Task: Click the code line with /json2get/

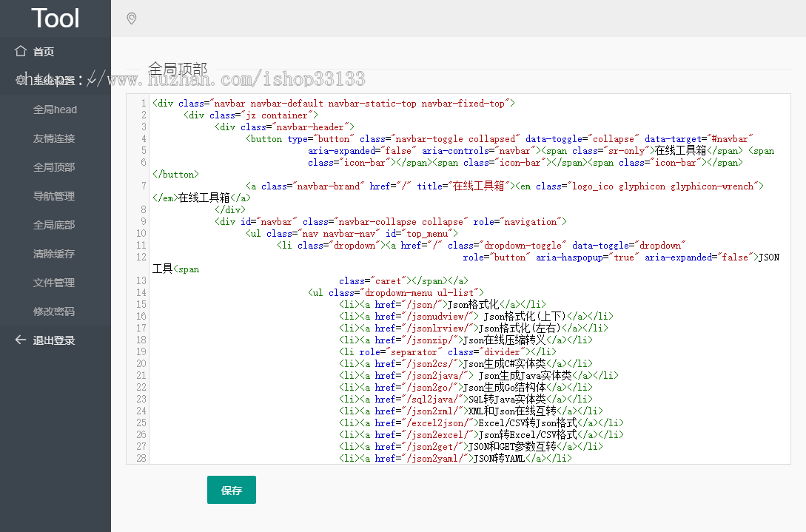Action: tap(471, 446)
